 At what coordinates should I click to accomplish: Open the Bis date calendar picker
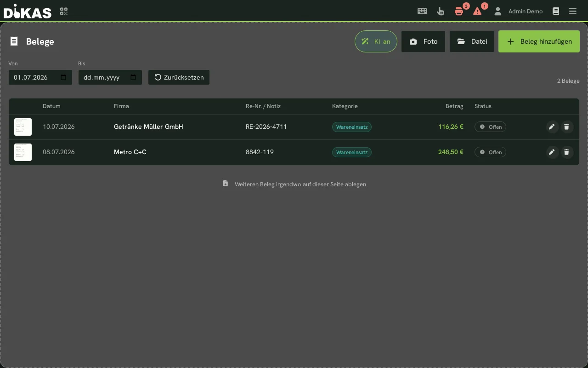point(133,77)
